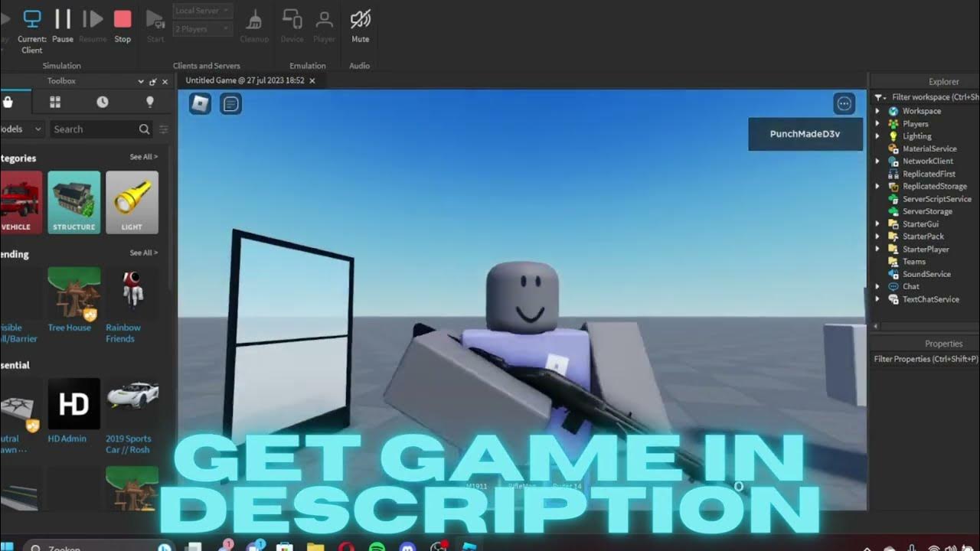This screenshot has height=551, width=980.
Task: Undock the Toolbox panel
Action: 153,81
